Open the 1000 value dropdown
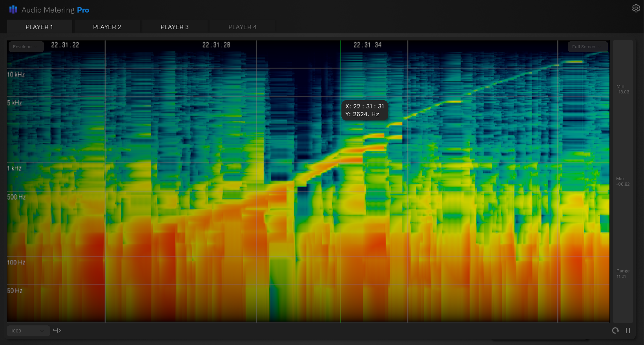The height and width of the screenshot is (345, 644). pyautogui.click(x=28, y=331)
